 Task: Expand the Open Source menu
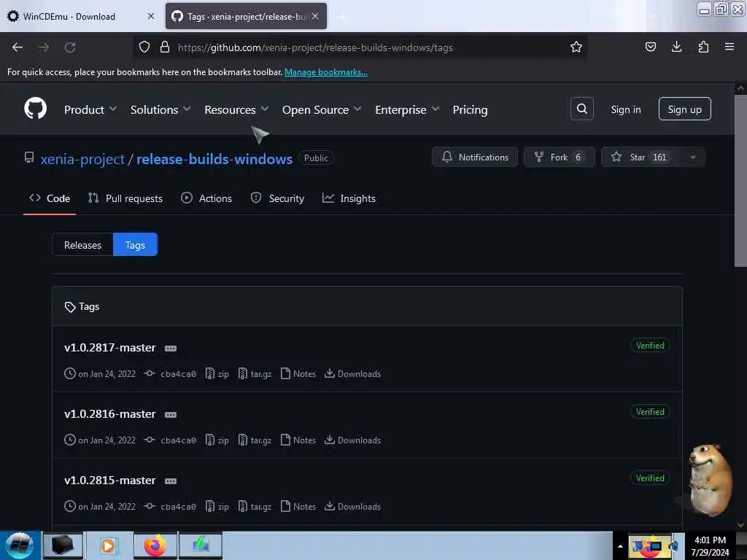pos(322,109)
